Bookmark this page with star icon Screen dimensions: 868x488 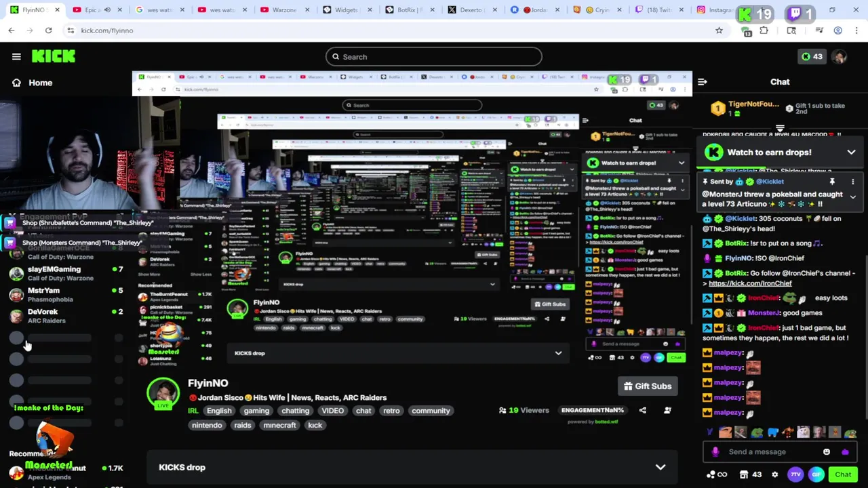point(719,30)
